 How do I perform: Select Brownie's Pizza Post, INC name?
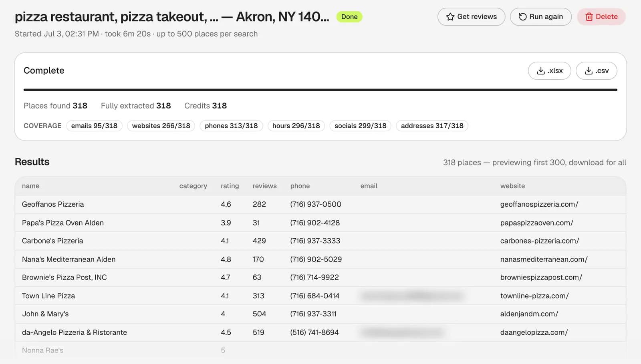pyautogui.click(x=65, y=277)
